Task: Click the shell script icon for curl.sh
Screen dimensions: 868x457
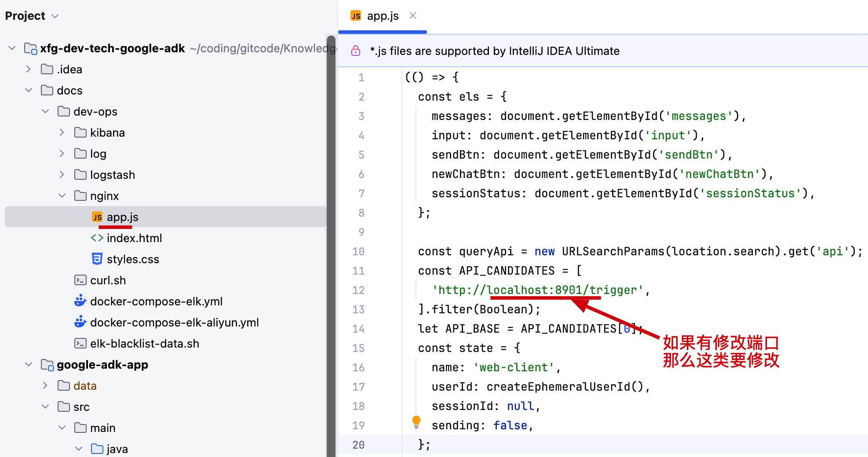Action: click(x=80, y=280)
